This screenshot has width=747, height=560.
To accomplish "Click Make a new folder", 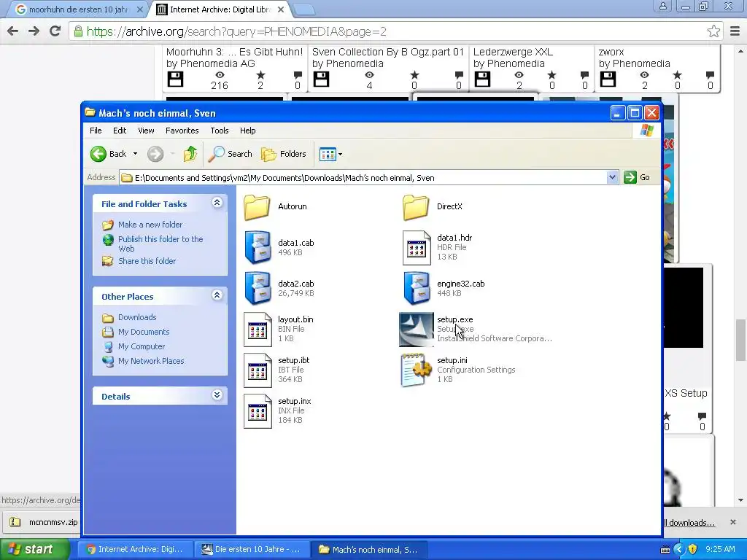I will (x=150, y=225).
